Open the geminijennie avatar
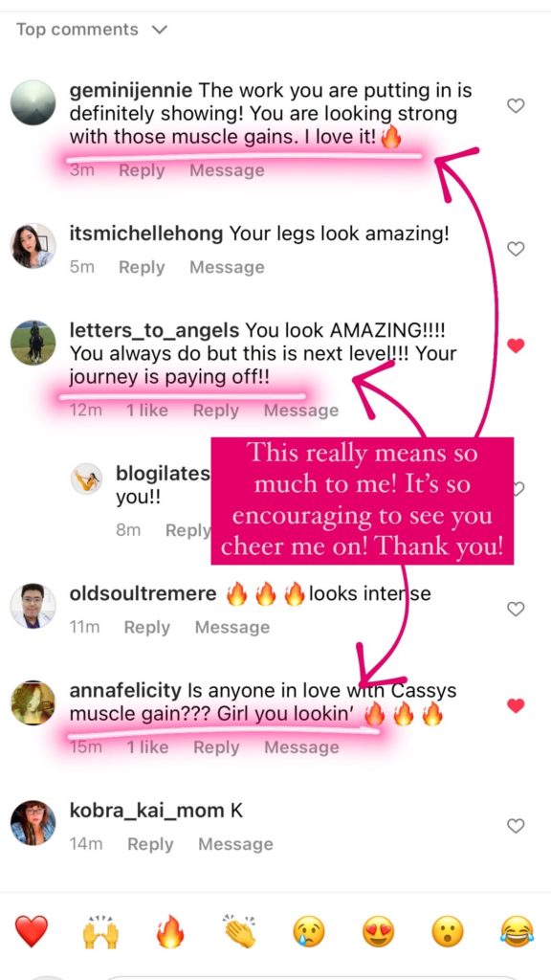 tap(33, 102)
